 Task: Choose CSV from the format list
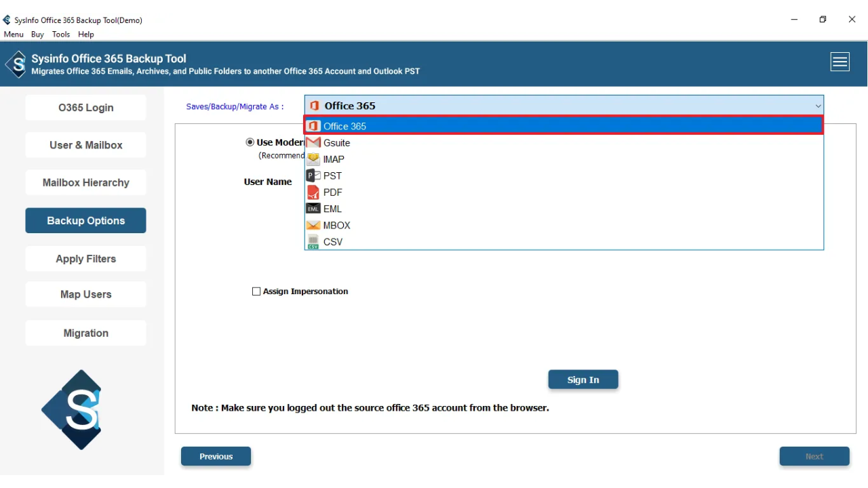pos(564,242)
